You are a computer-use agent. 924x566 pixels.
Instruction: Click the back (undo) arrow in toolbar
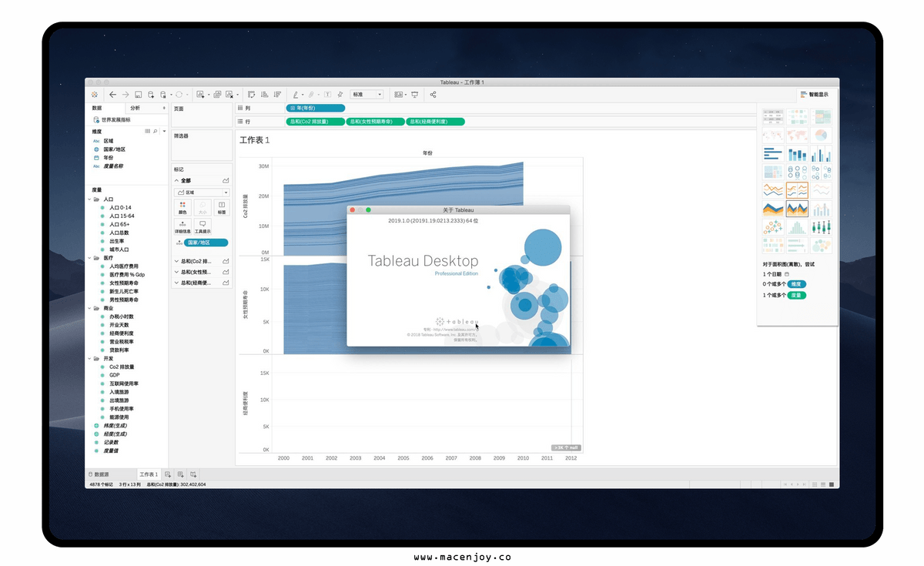tap(113, 94)
